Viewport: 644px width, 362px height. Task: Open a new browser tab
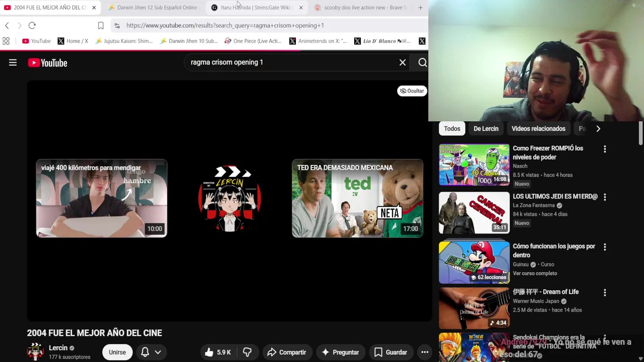tap(420, 8)
